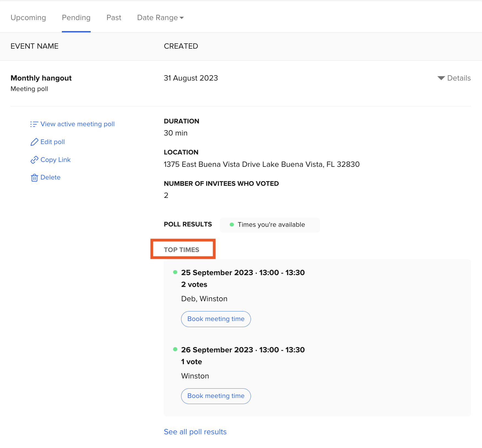This screenshot has width=482, height=448.
Task: Book meeting time for 25 September 2023
Action: [216, 319]
